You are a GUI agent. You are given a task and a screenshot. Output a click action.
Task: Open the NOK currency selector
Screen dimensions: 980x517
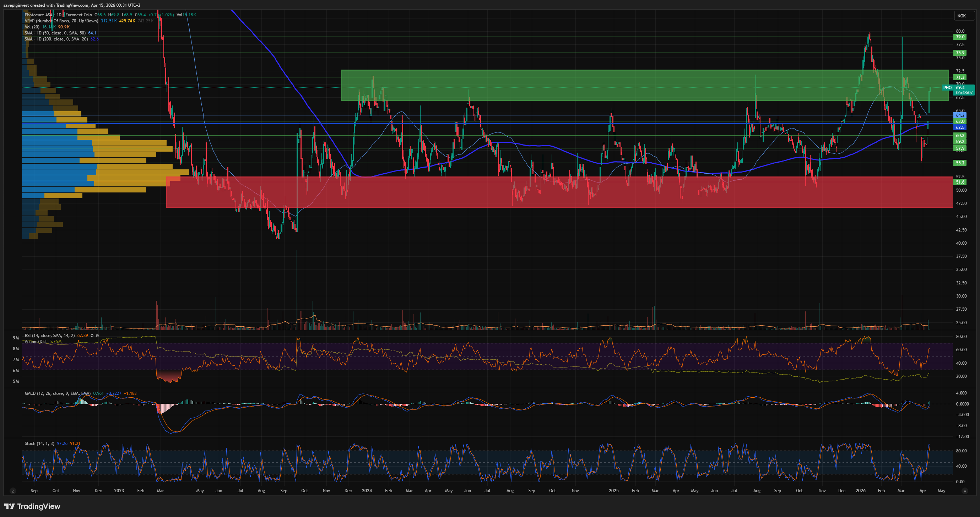pyautogui.click(x=962, y=16)
